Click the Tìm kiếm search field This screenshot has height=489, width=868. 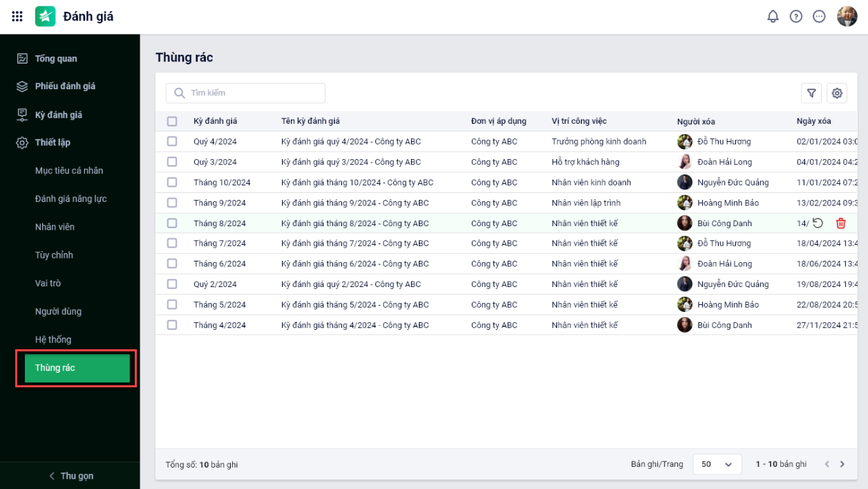point(245,93)
